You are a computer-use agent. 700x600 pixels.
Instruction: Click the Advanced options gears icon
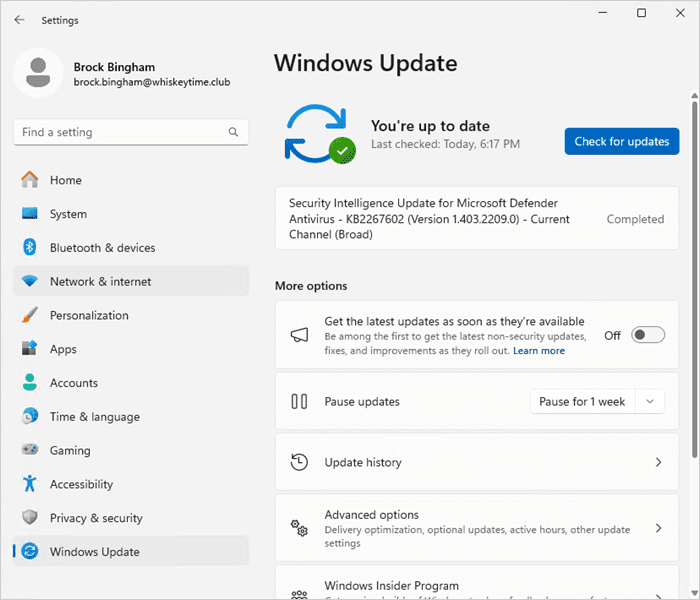[299, 528]
